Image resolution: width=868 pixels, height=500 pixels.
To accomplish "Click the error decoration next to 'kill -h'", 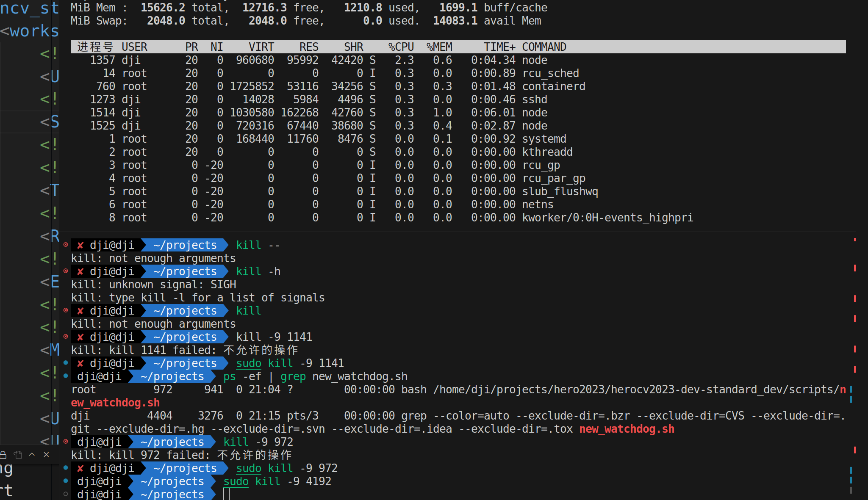I will pyautogui.click(x=66, y=271).
